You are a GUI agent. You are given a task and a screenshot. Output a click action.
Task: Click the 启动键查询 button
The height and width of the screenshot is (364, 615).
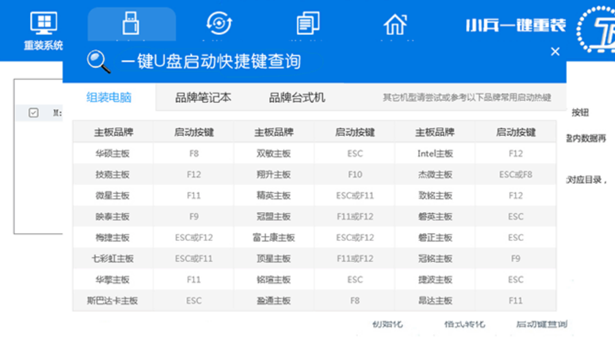click(541, 324)
